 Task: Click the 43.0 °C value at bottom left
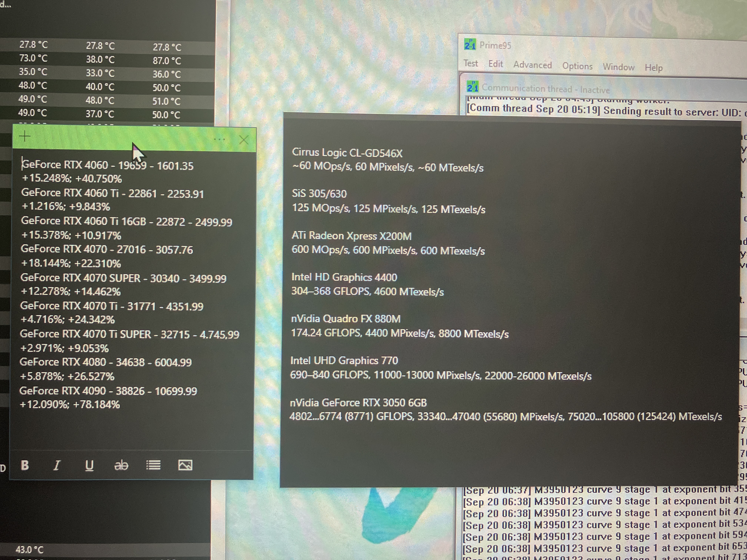(30, 549)
